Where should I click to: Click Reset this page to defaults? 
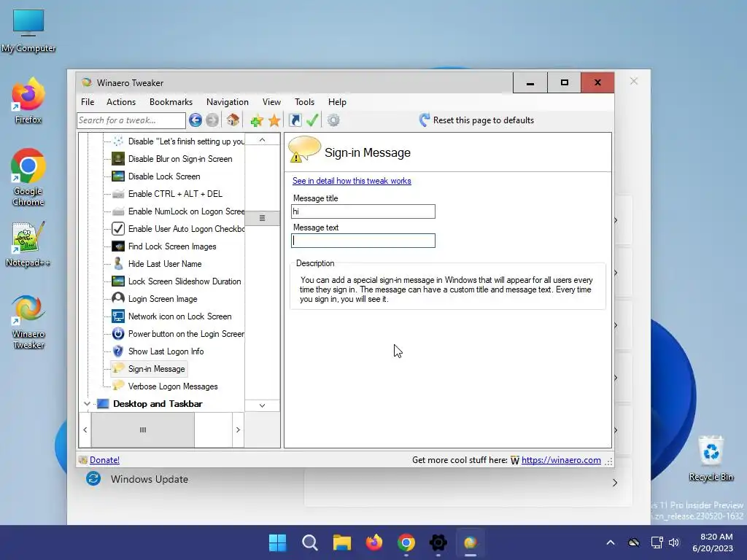pos(476,120)
